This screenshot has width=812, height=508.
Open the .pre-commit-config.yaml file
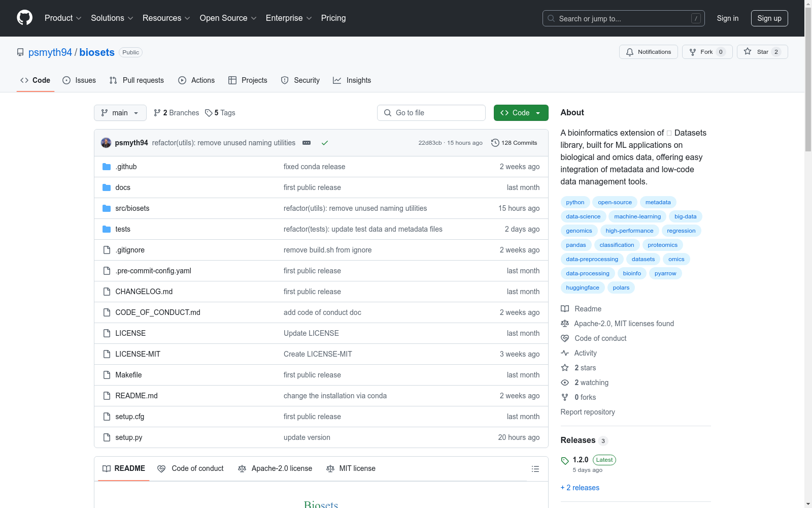coord(153,271)
